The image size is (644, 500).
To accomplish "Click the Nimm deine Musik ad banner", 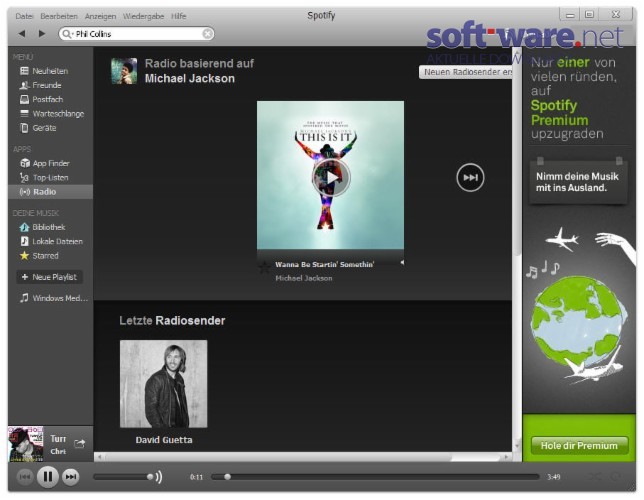I will [579, 182].
